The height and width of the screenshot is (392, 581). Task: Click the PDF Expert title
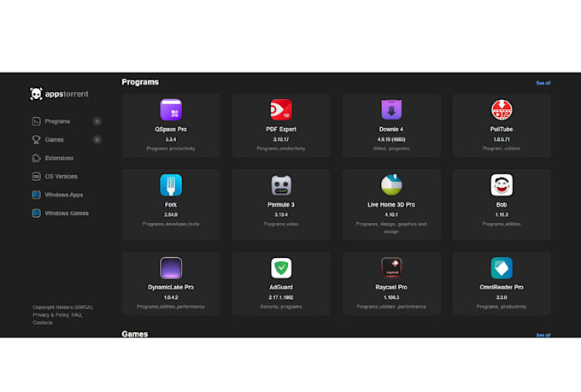(x=281, y=129)
